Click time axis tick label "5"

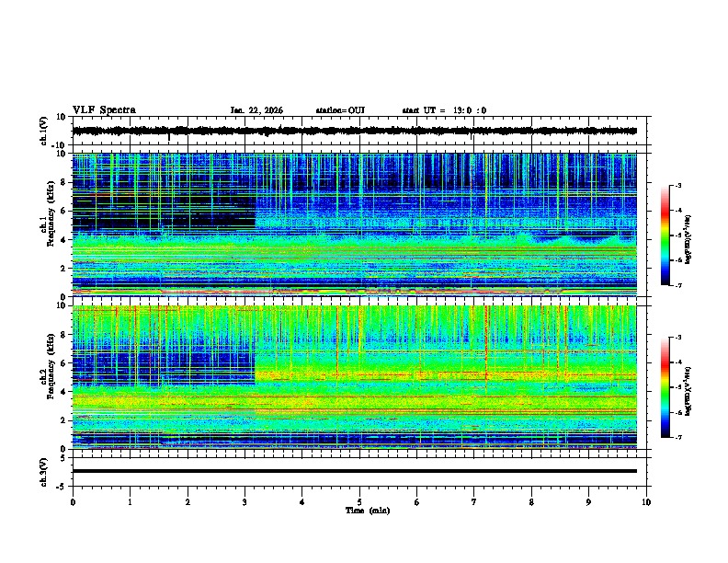tap(359, 502)
